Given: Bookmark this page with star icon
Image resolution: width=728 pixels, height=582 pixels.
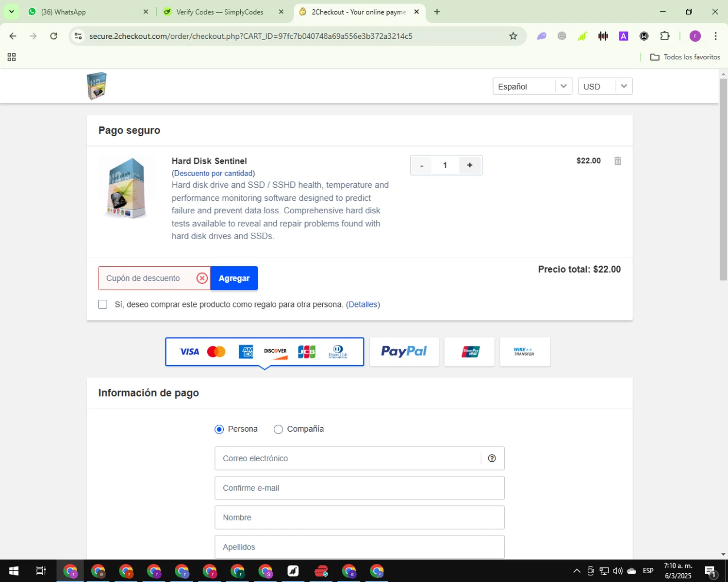Looking at the screenshot, I should (x=513, y=36).
